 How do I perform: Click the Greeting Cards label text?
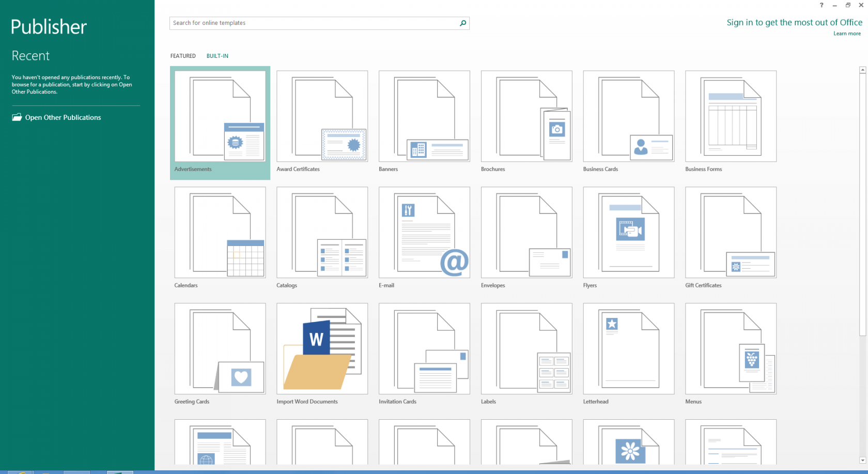tap(192, 402)
